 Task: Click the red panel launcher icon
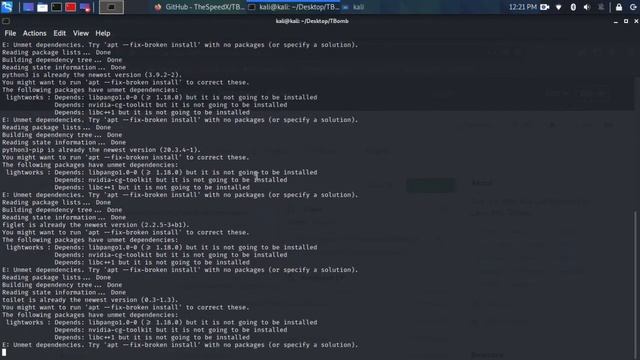click(x=71, y=7)
